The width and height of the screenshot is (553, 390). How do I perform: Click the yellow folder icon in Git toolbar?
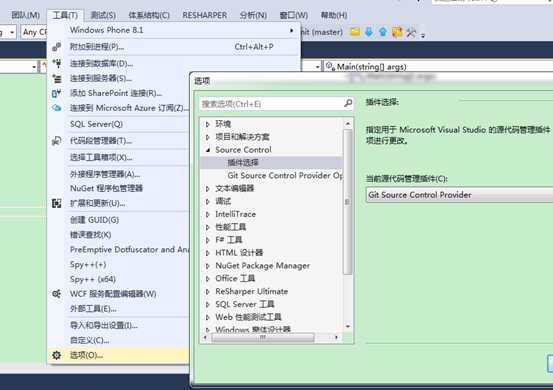[x=355, y=32]
